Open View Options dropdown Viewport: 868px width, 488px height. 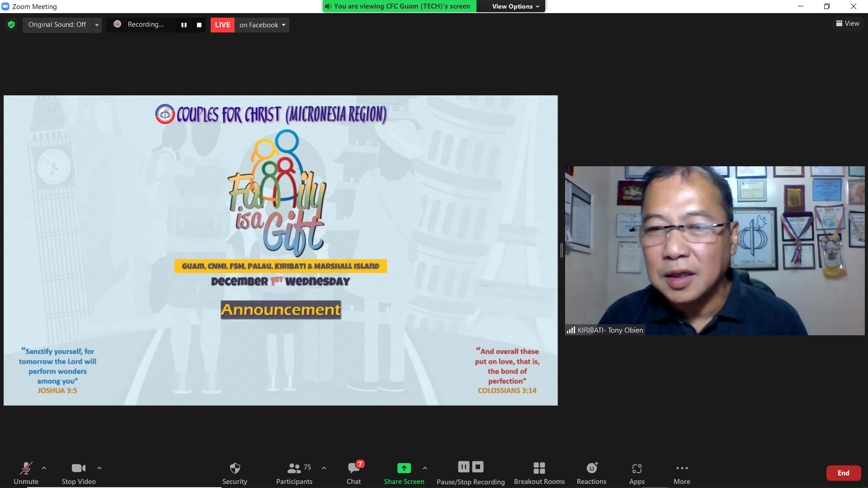[x=515, y=6]
